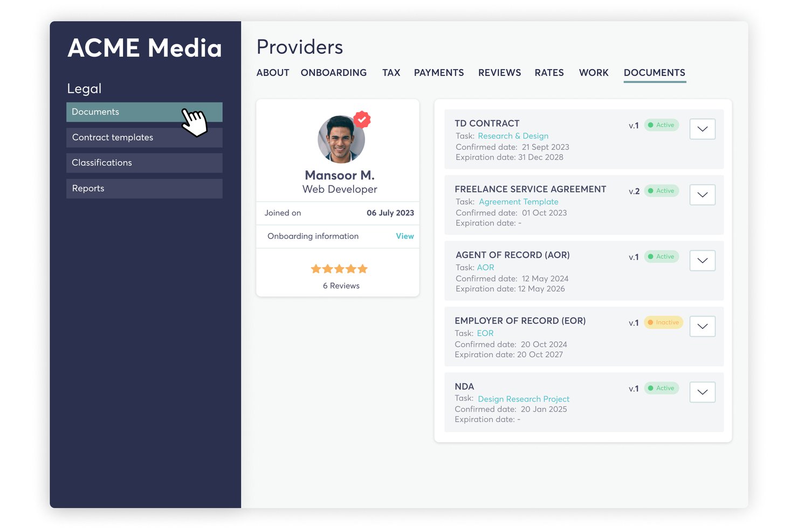Open Classifications in Legal menu
The width and height of the screenshot is (798, 532).
(145, 163)
